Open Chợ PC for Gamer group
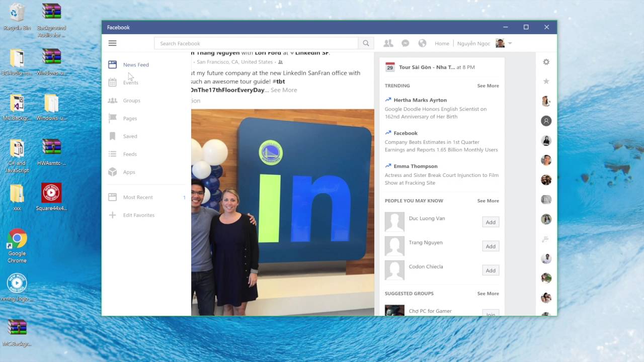644x362 pixels. point(430,311)
